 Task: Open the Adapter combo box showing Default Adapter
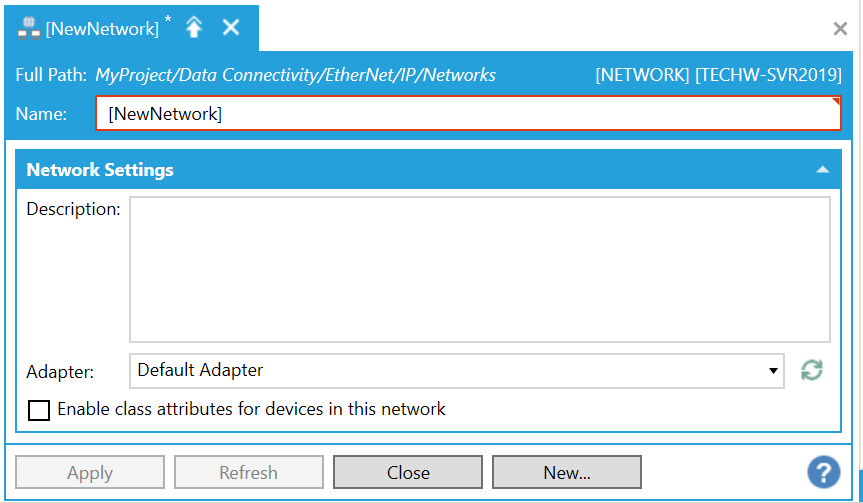(456, 371)
